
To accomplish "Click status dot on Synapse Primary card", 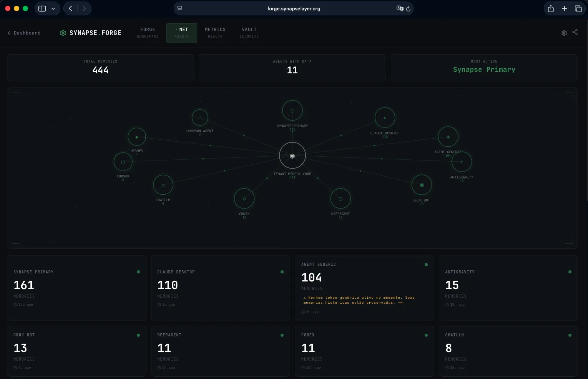I will 138,272.
